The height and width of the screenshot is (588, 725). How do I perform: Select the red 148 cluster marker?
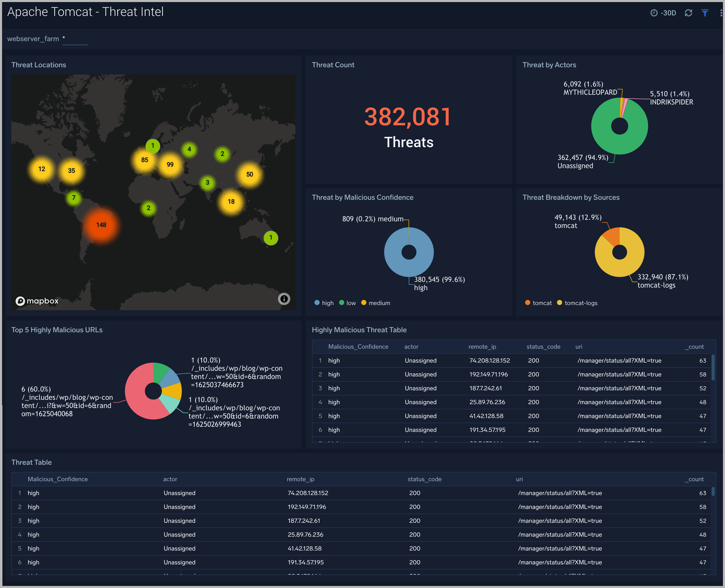click(x=101, y=225)
